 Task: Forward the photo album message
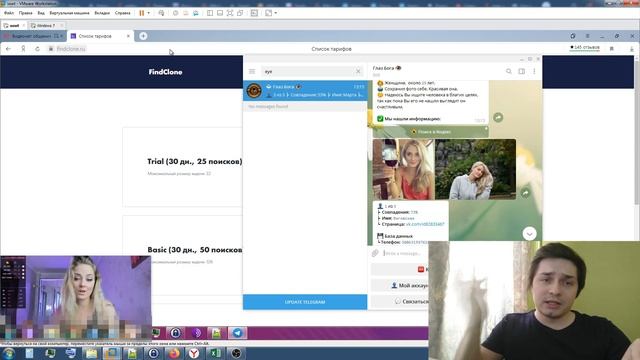(525, 193)
